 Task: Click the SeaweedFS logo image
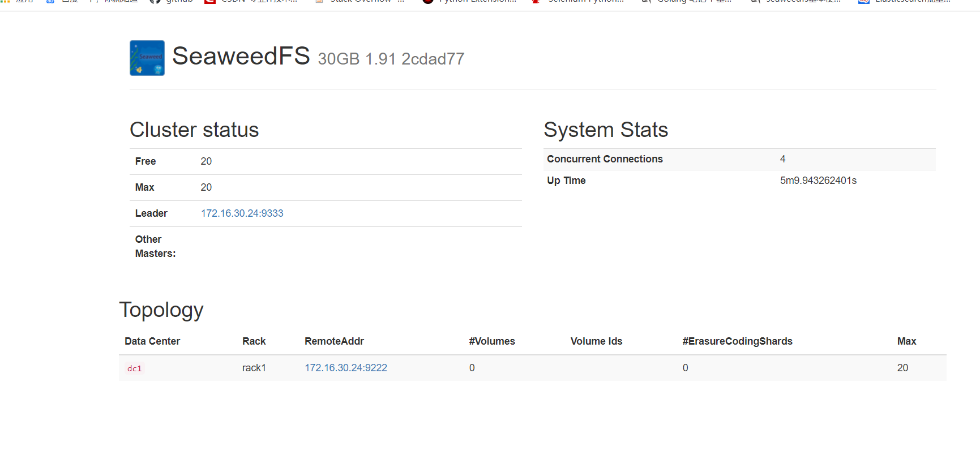147,58
